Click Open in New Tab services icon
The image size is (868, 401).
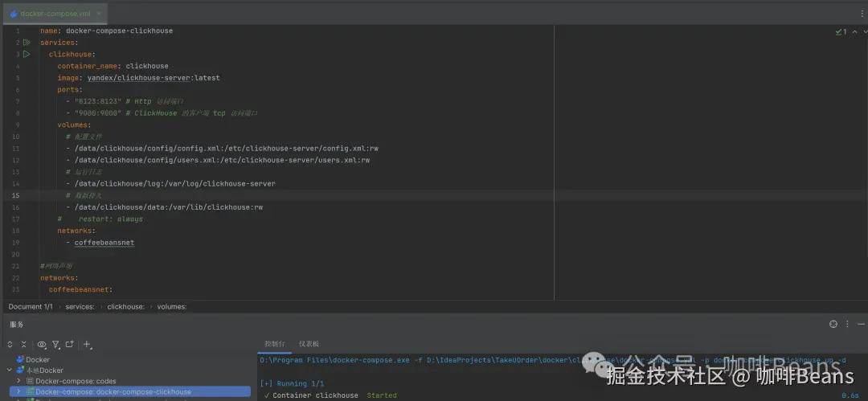tap(70, 345)
